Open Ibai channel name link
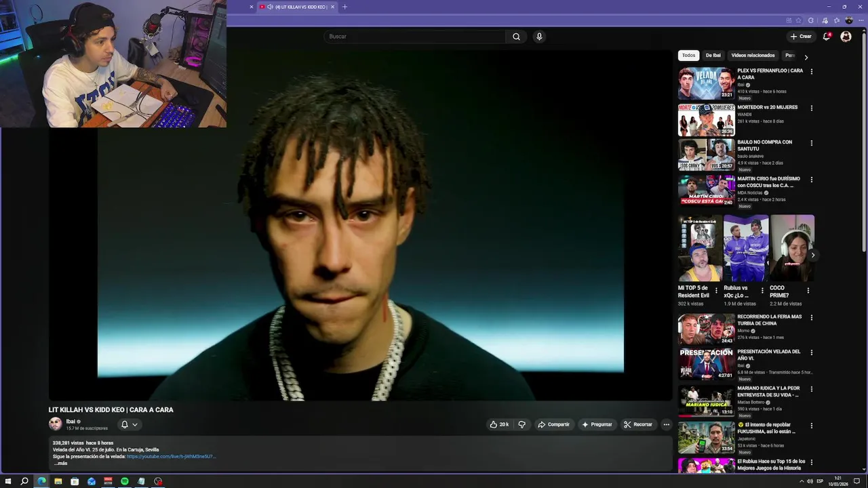This screenshot has height=488, width=868. point(71,422)
